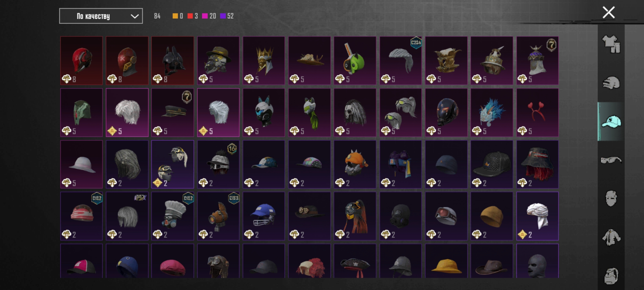Screen dimensions: 644x290
Task: Select the white turban item
Action: click(537, 216)
